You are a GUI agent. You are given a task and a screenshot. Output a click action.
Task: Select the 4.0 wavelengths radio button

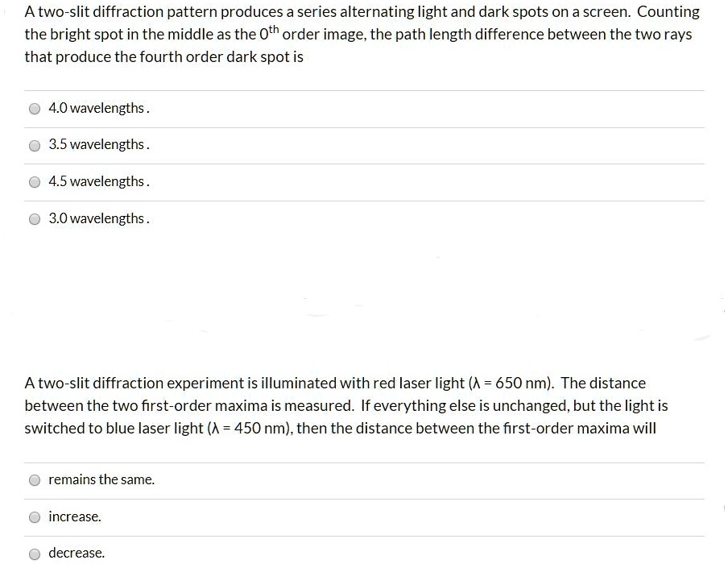pos(35,108)
